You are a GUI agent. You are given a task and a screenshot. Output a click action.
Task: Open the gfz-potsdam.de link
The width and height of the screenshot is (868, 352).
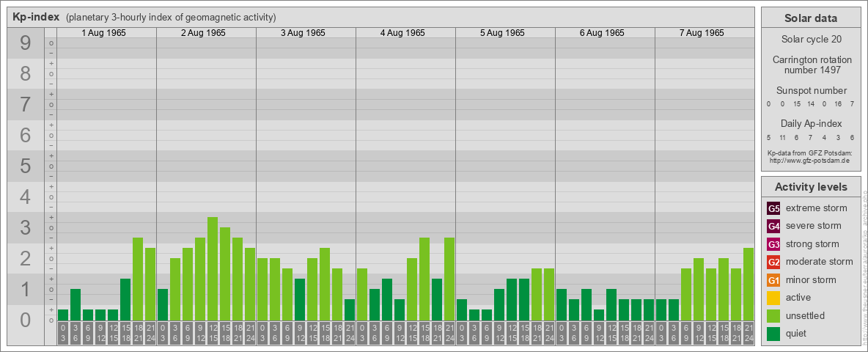[811, 161]
